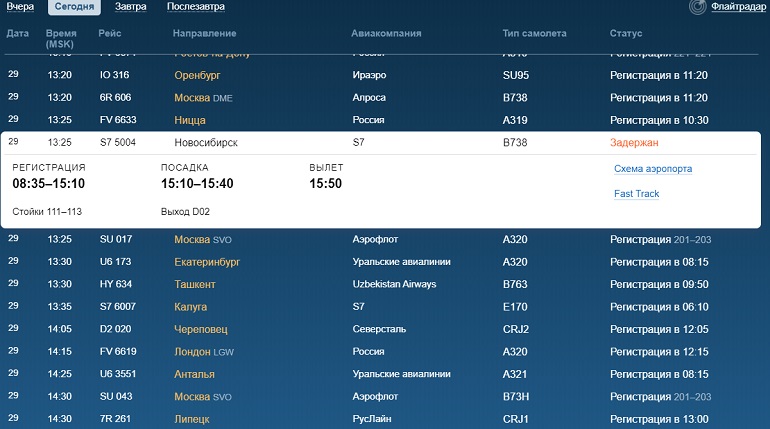Click the E170 aircraft type

515,307
